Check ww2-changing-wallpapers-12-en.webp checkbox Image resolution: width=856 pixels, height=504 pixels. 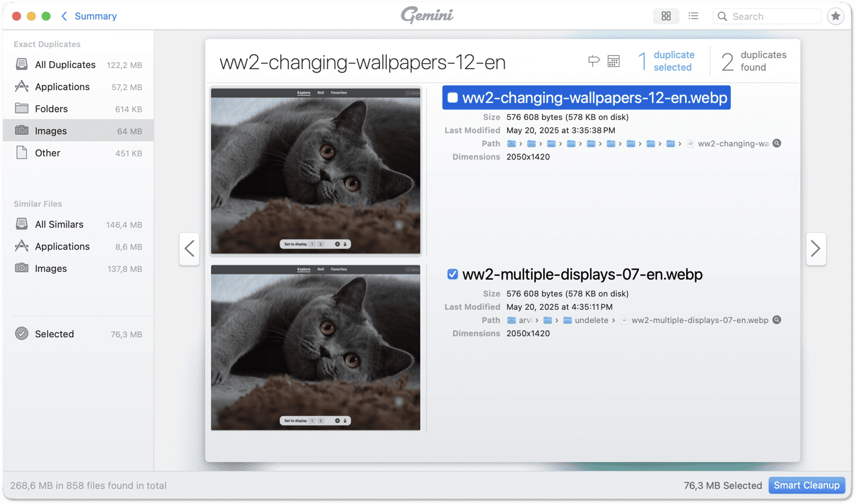click(x=452, y=98)
